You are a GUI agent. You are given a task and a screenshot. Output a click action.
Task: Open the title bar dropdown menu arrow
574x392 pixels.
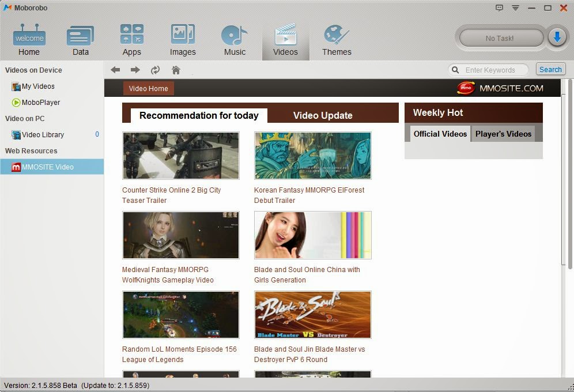point(515,7)
